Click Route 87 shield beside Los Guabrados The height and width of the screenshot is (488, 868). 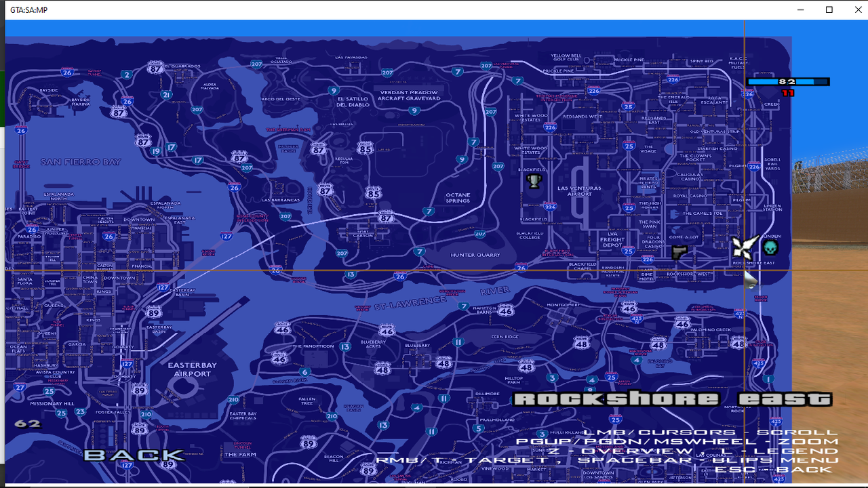click(157, 68)
